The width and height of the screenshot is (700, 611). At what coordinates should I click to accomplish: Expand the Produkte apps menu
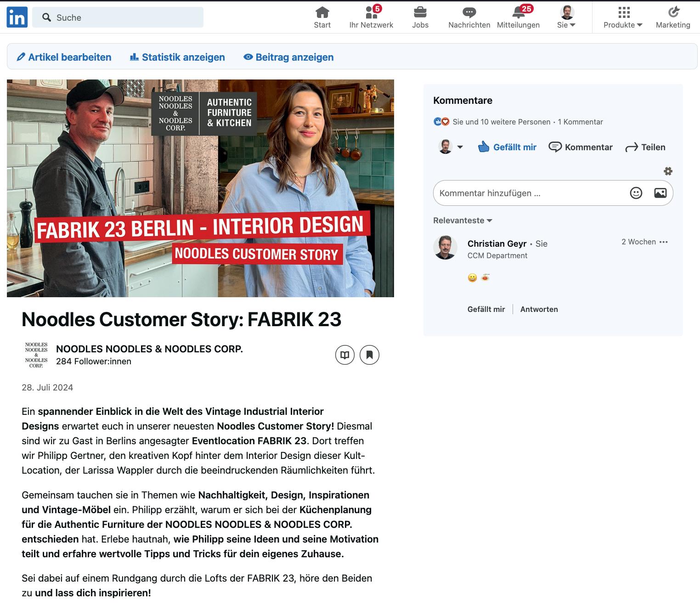(x=623, y=17)
